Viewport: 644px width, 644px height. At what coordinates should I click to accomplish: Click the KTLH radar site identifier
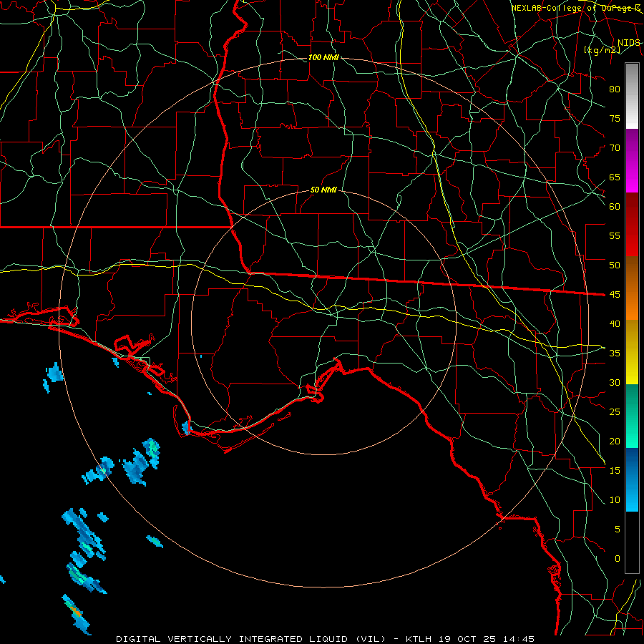(420, 639)
